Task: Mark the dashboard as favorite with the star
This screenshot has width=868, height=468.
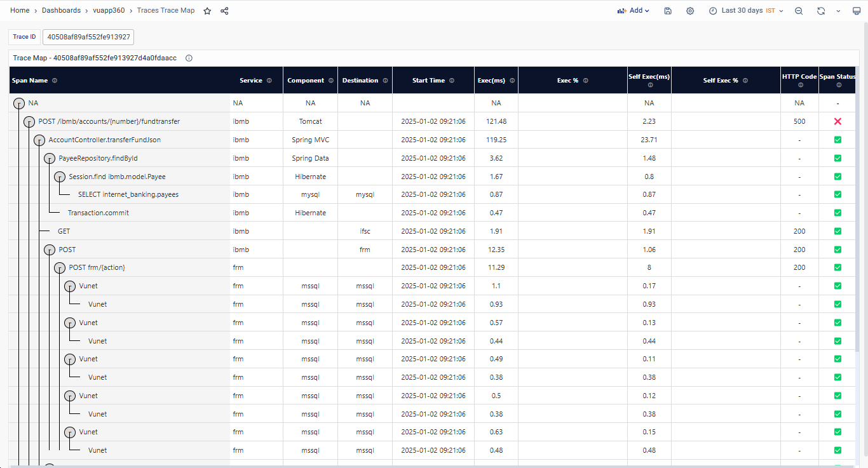Action: pos(207,11)
